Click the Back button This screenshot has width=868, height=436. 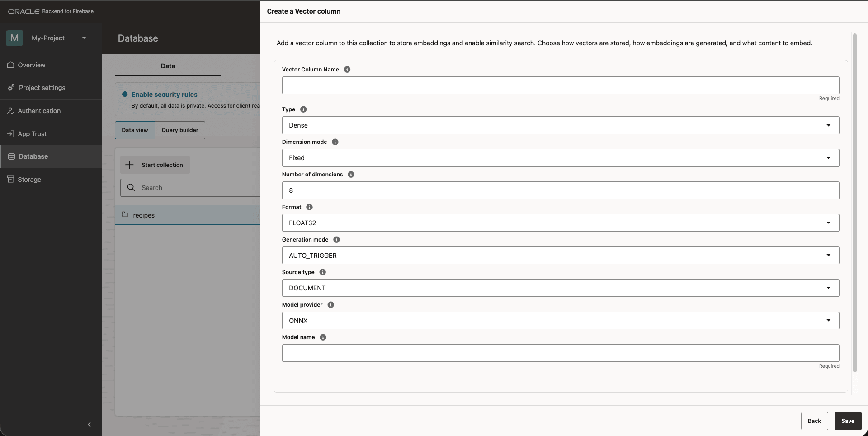[814, 421]
